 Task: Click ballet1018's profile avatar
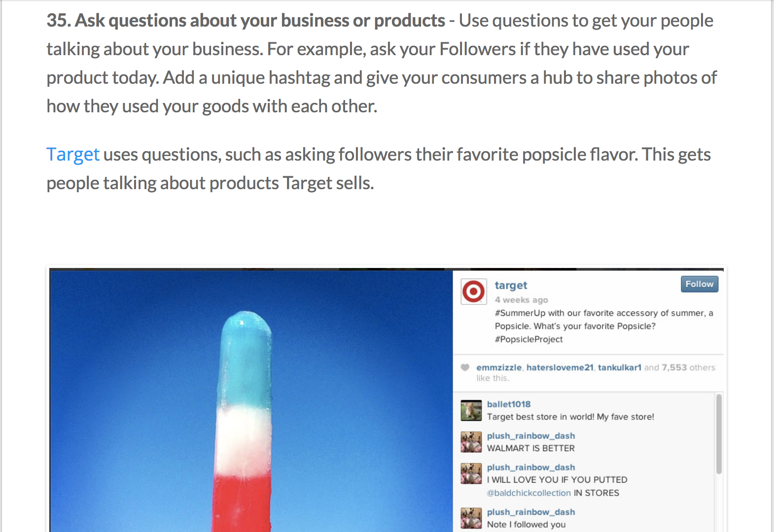[471, 410]
